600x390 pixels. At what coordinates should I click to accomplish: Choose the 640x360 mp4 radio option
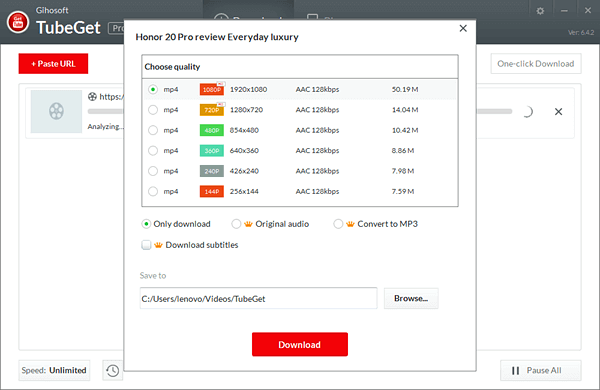point(153,150)
